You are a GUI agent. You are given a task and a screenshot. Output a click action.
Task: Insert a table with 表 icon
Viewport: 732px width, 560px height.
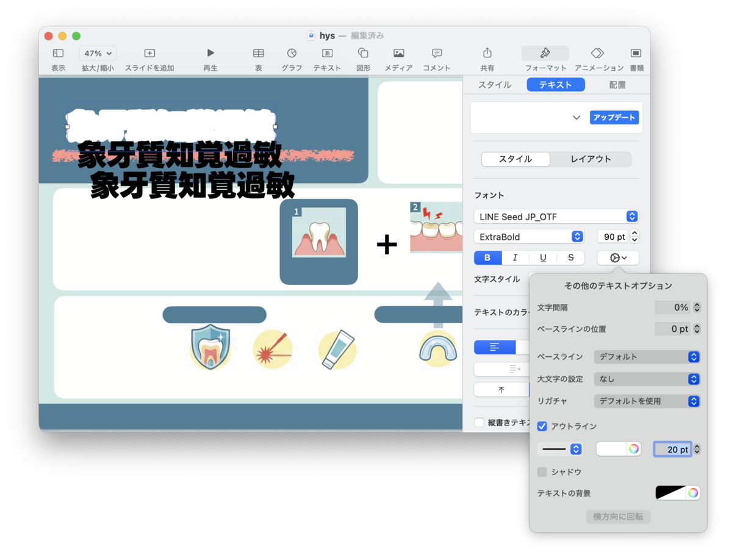(259, 54)
